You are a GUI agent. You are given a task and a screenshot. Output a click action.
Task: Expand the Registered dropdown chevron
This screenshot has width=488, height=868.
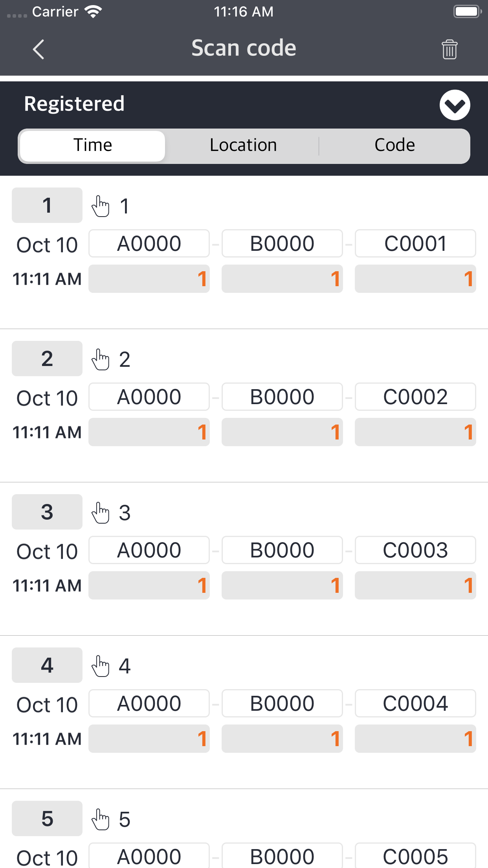point(455,105)
